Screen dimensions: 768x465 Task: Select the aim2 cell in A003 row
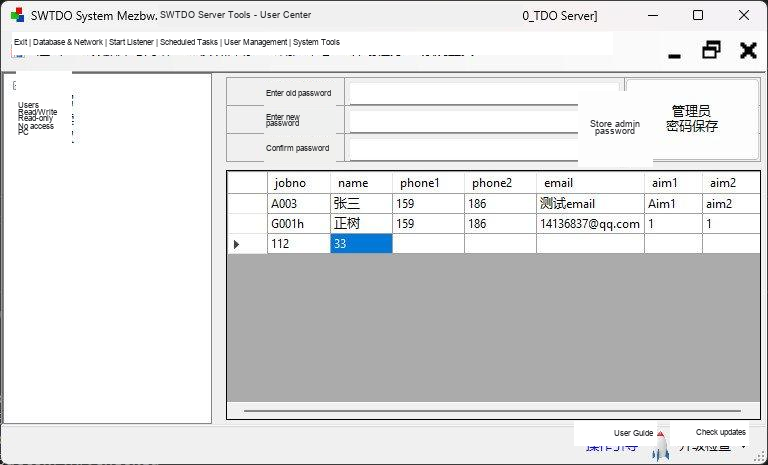[731, 203]
